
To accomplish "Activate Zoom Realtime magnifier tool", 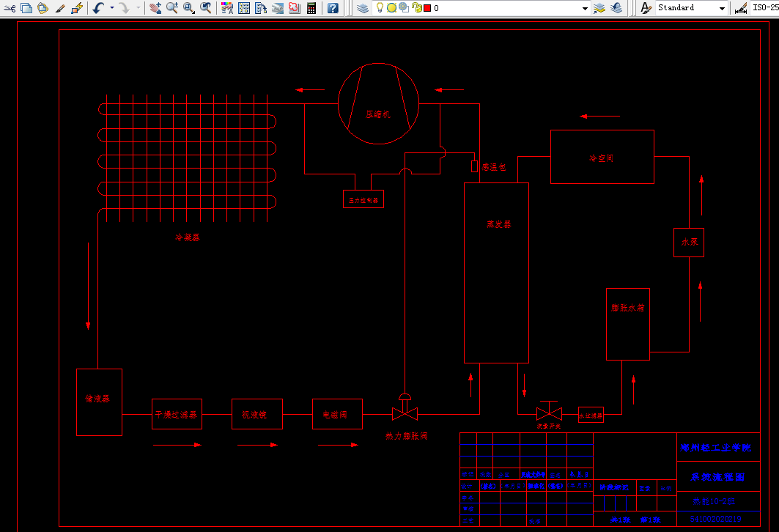I will [x=172, y=8].
